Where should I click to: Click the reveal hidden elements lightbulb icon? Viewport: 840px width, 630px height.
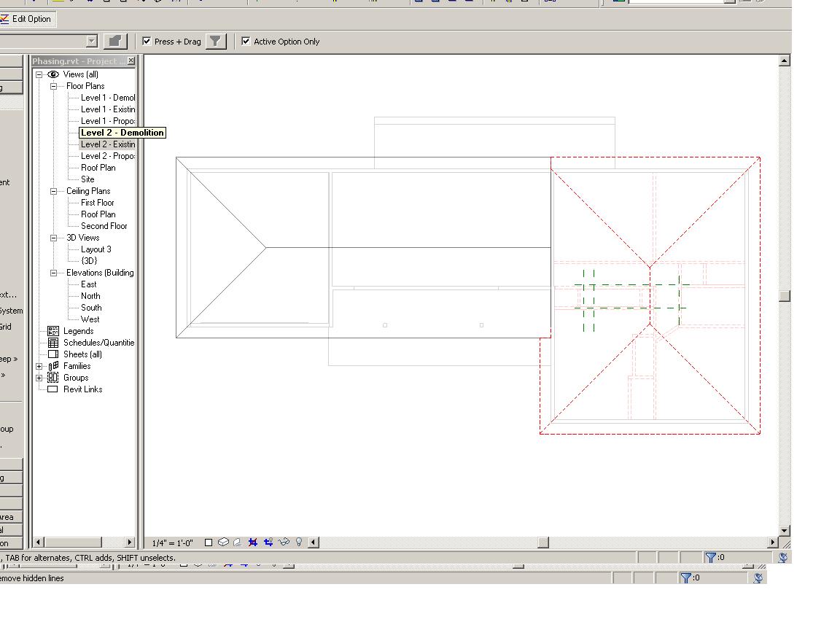(299, 542)
